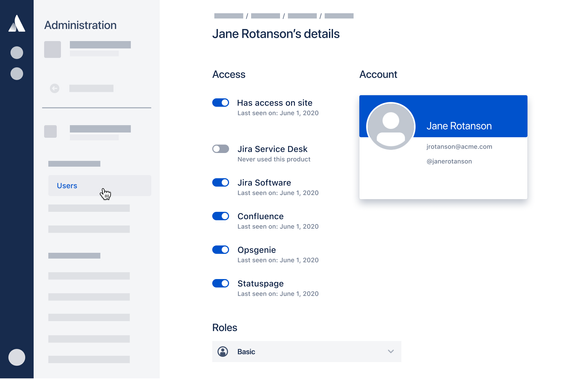580x379 pixels.
Task: Click the first breadcrumb segment
Action: click(229, 16)
